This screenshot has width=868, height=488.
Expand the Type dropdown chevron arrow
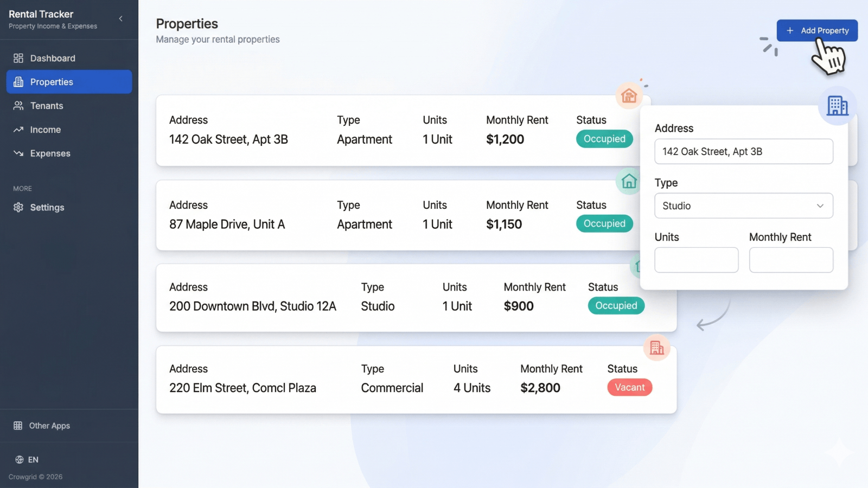click(x=820, y=206)
